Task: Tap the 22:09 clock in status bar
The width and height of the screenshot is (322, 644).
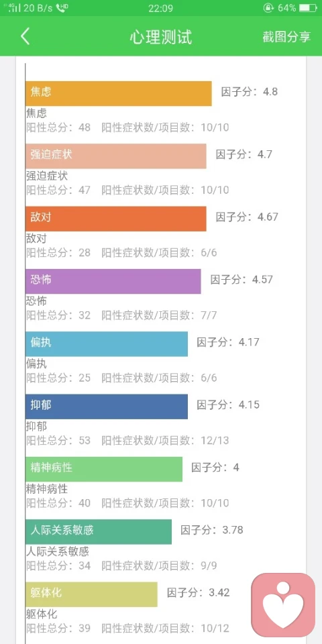Action: click(x=160, y=8)
